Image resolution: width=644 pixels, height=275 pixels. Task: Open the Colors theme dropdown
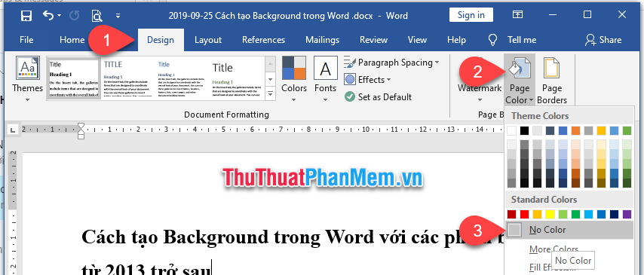coord(294,79)
